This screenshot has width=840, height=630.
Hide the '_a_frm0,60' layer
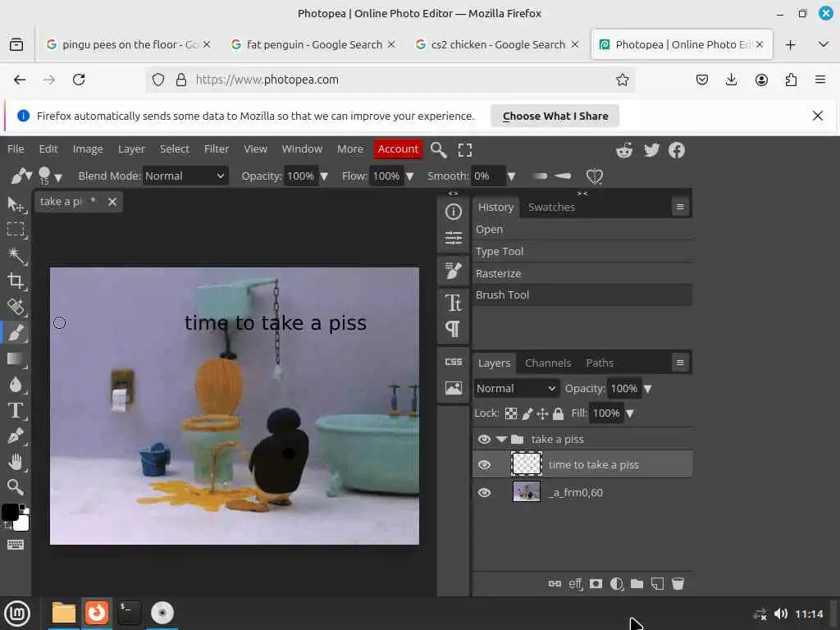point(484,492)
